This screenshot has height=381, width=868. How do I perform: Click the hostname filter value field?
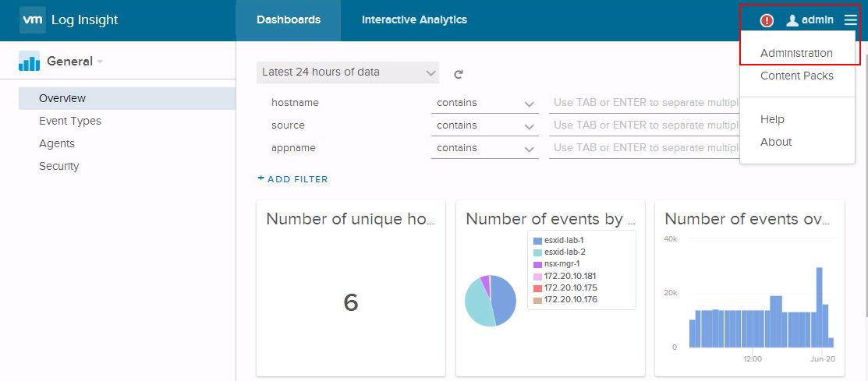coord(644,103)
